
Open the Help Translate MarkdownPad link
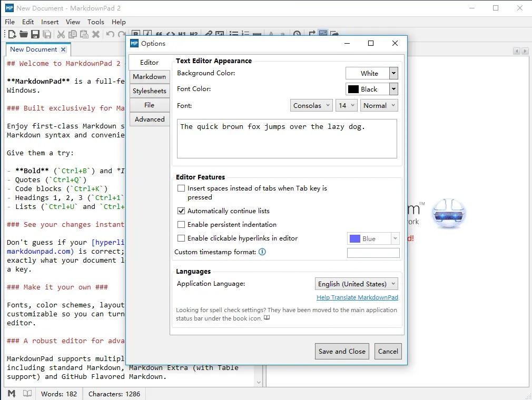[357, 297]
